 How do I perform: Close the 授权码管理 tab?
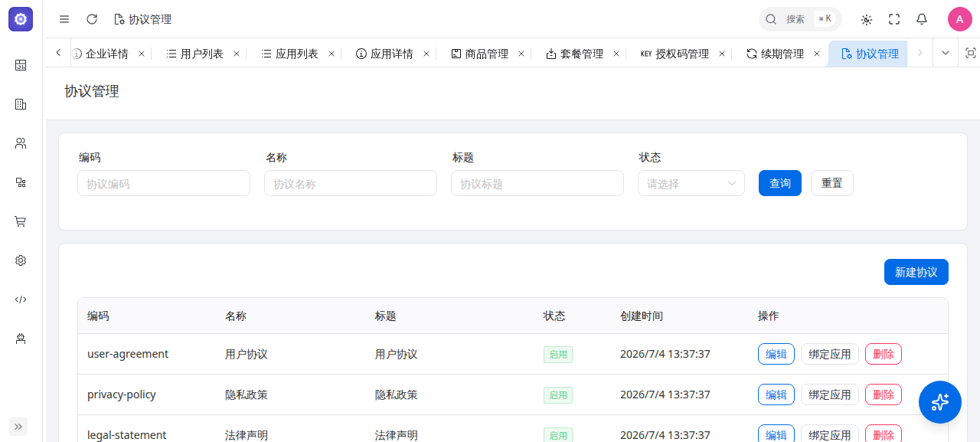click(x=722, y=54)
